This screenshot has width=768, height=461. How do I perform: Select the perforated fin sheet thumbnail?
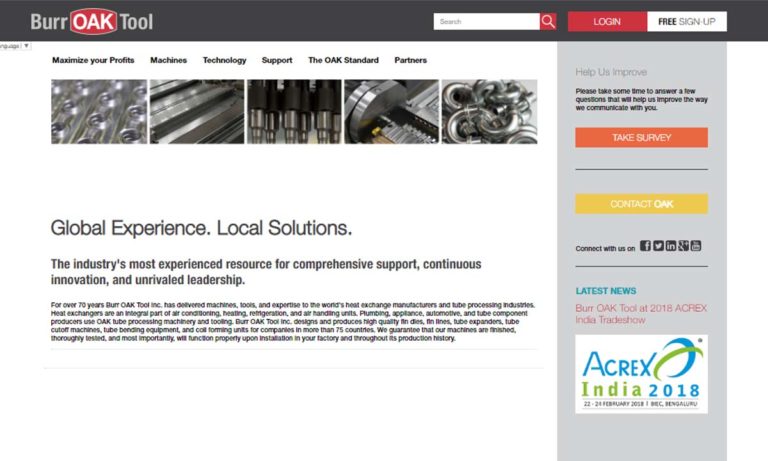click(99, 112)
